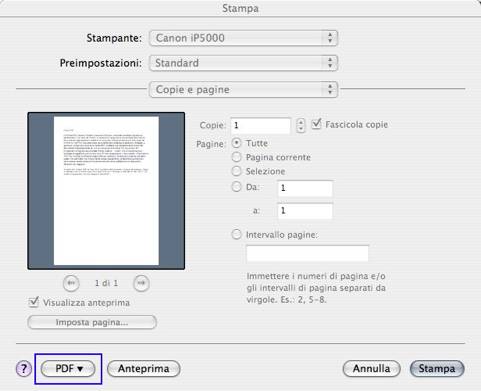Click the Stampa print button
This screenshot has height=391, width=481.
point(437,369)
